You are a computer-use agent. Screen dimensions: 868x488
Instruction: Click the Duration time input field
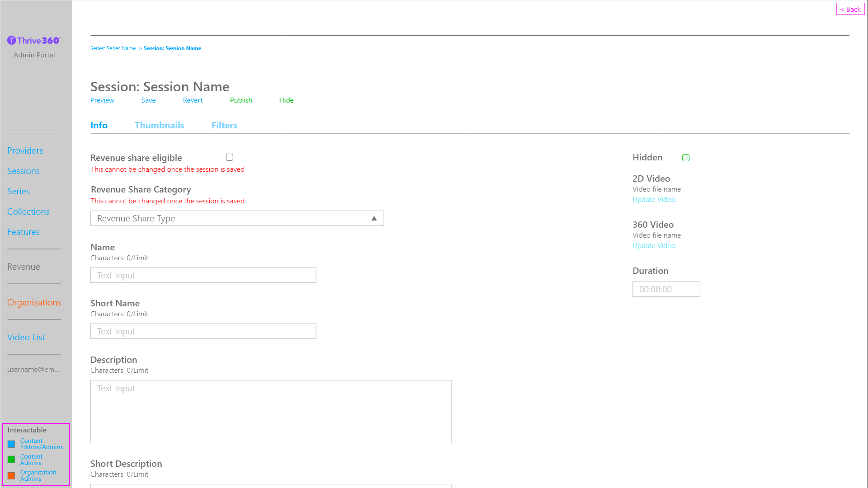click(x=666, y=289)
